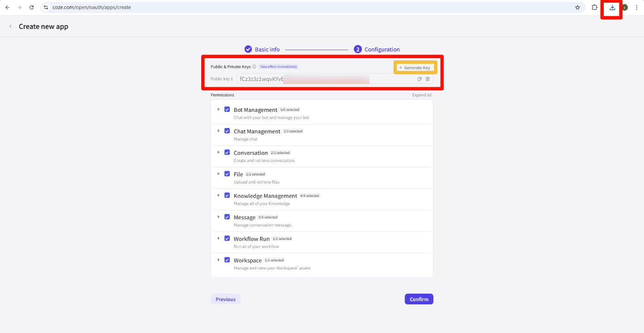Viewport: 644px width, 333px height.
Task: Disable the Chat Management permission checkbox
Action: click(227, 130)
